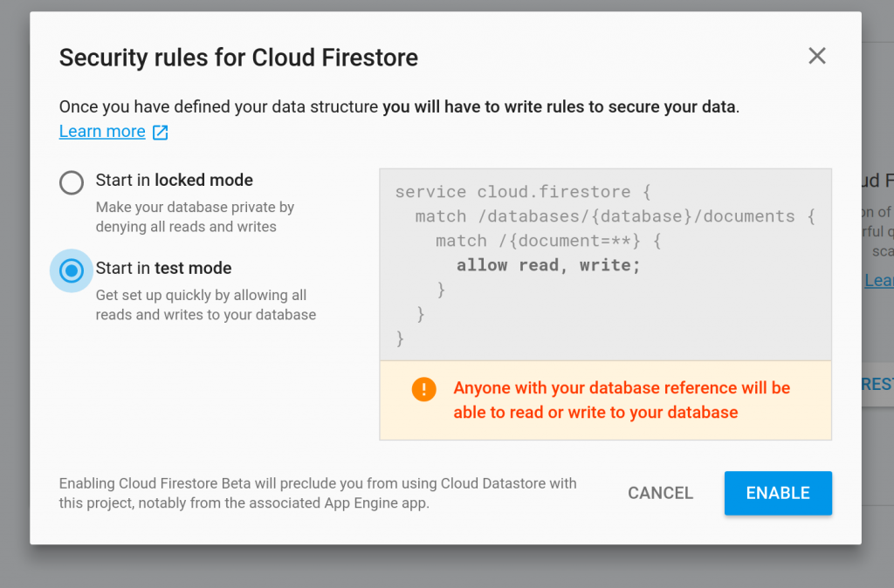Click the 'allow read, write;' code line
This screenshot has height=588, width=894.
(548, 265)
